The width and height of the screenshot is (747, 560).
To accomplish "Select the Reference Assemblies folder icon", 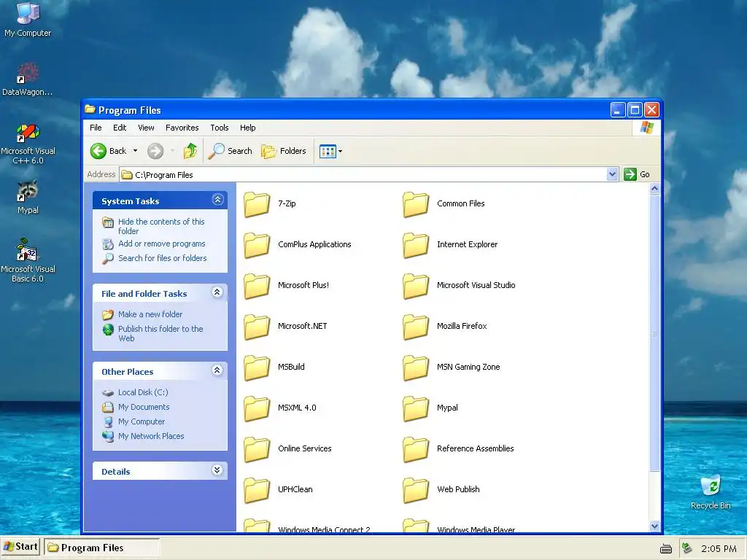I will click(416, 450).
